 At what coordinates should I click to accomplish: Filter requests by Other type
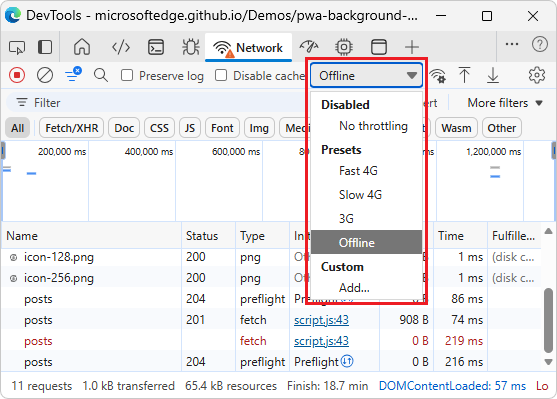click(x=502, y=128)
